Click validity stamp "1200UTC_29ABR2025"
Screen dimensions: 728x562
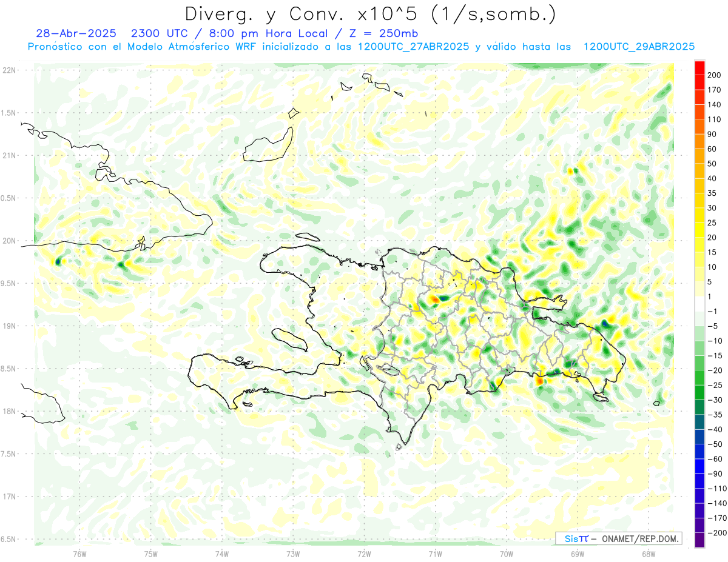(x=639, y=47)
